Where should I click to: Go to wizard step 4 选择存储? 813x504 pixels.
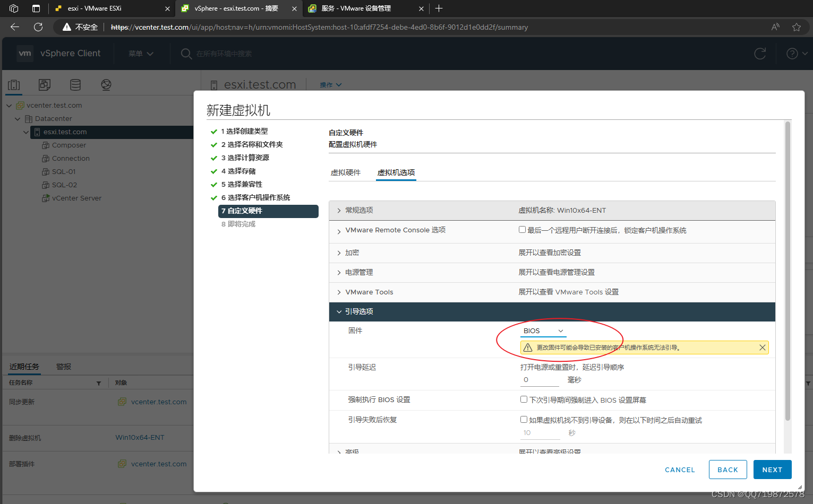238,171
